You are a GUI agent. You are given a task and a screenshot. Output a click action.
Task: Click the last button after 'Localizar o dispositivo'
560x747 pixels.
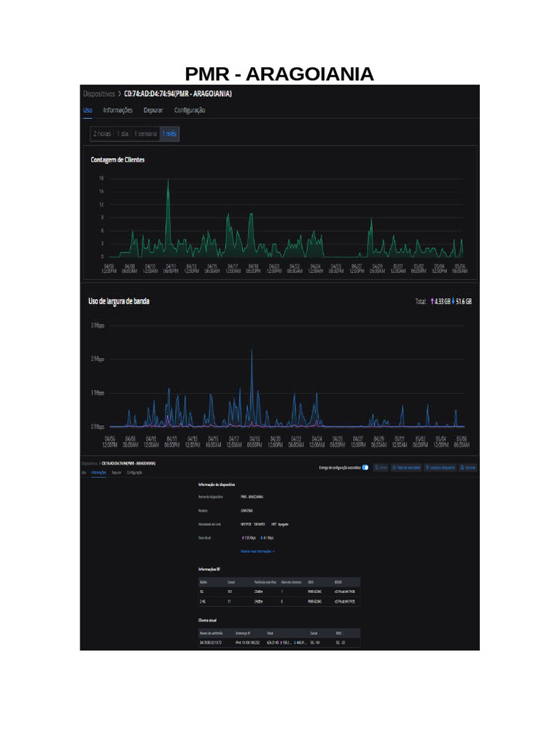coord(468,468)
